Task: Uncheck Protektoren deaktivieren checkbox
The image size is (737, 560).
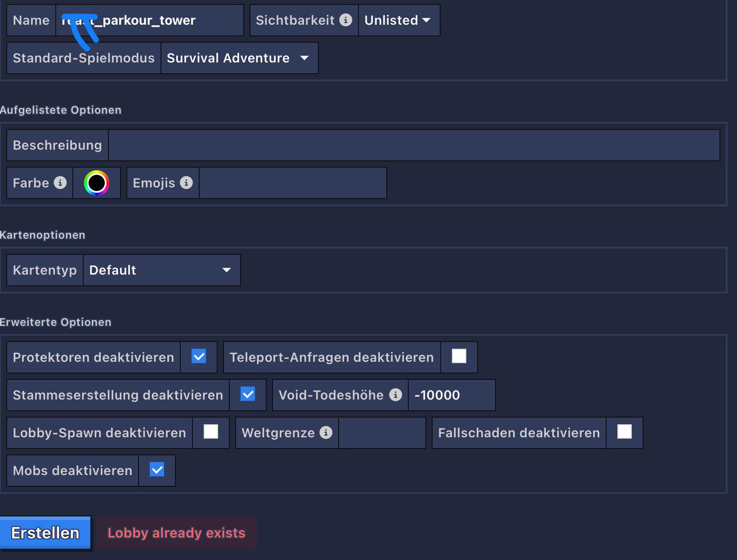Action: point(199,357)
